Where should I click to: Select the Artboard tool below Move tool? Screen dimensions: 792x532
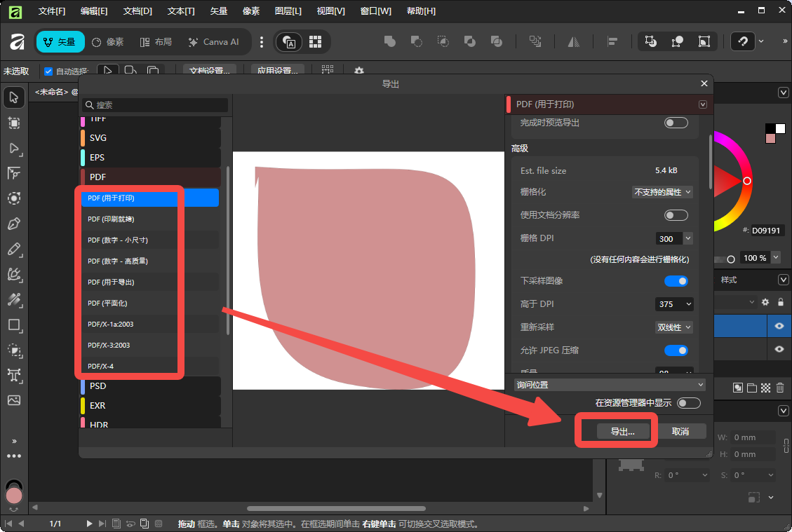click(x=14, y=123)
